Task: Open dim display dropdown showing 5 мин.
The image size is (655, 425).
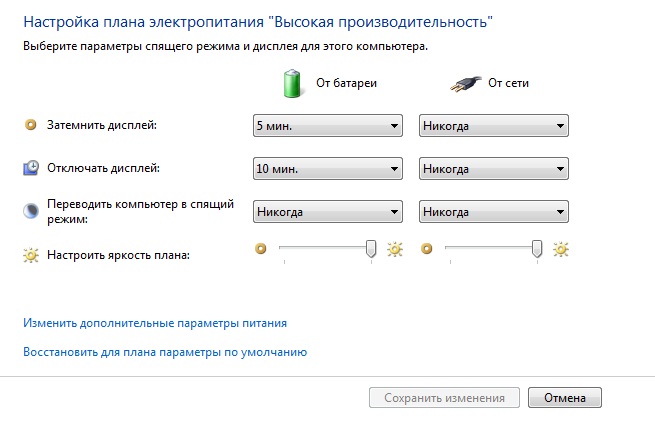Action: pos(327,126)
